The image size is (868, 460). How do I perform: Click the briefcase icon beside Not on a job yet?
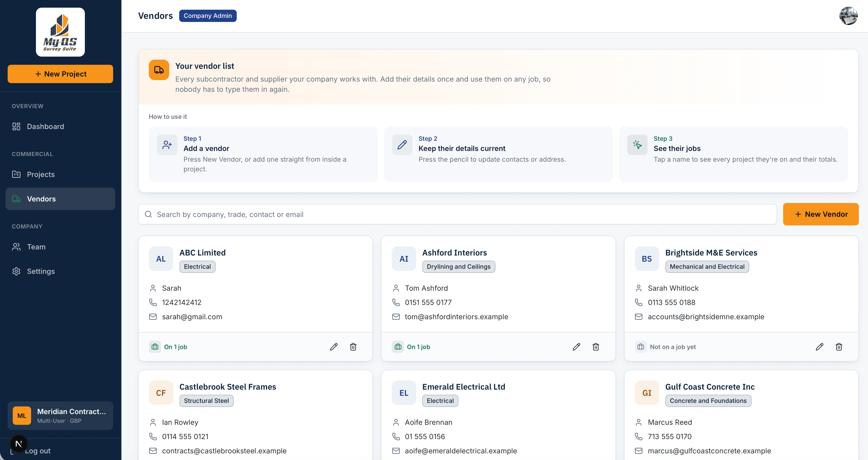[641, 347]
